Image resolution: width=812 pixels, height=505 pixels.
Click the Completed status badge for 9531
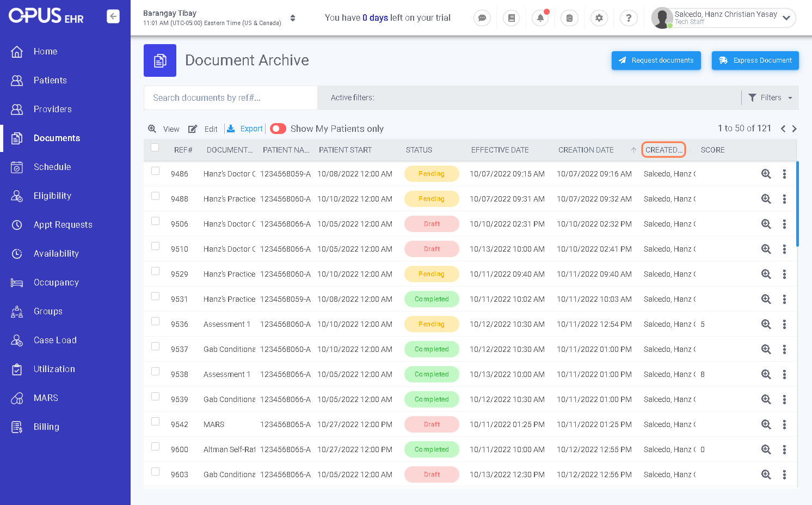click(432, 299)
